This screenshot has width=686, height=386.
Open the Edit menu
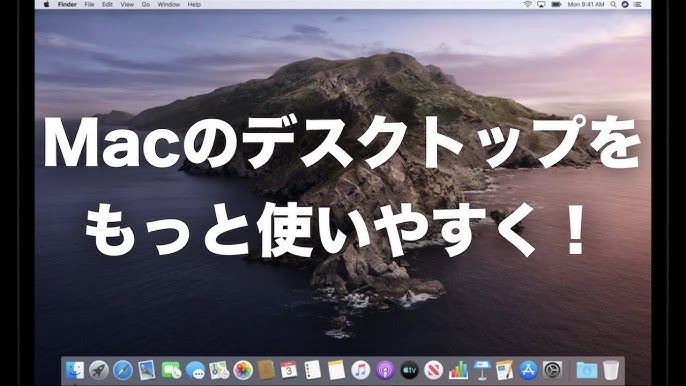coord(107,4)
